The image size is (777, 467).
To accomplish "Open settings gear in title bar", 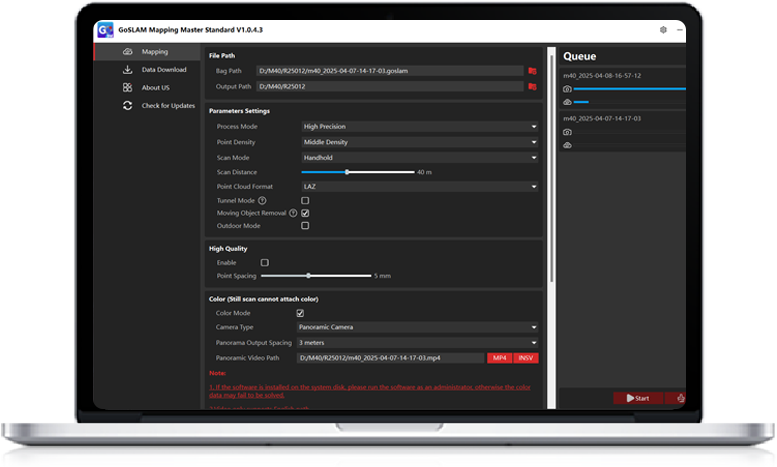I will (x=663, y=30).
